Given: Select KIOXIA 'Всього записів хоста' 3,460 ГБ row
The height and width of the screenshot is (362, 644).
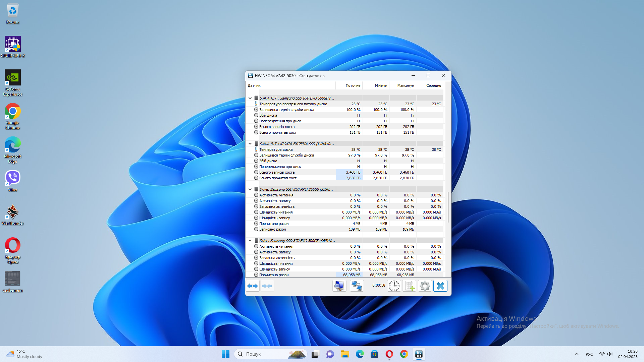Looking at the screenshot, I should tap(344, 172).
